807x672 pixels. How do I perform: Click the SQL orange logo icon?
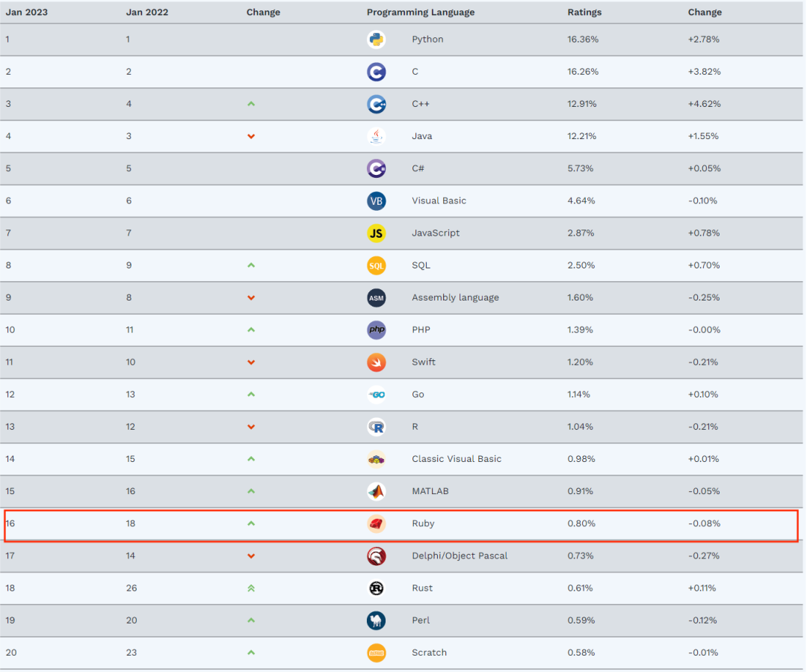377,265
